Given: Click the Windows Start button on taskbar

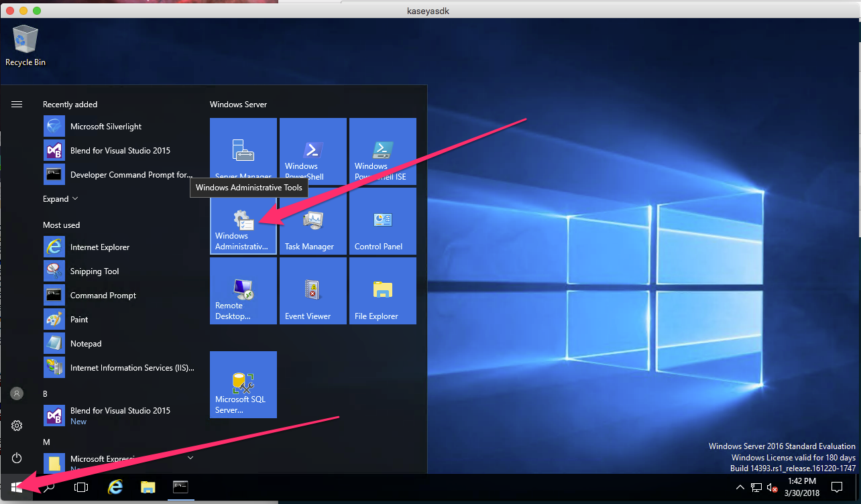Looking at the screenshot, I should click(x=17, y=487).
